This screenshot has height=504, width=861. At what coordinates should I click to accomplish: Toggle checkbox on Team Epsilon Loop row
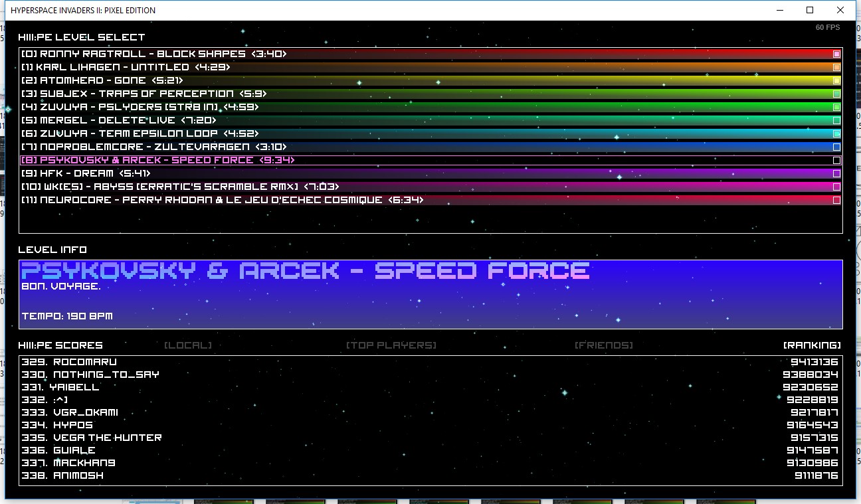(x=836, y=133)
